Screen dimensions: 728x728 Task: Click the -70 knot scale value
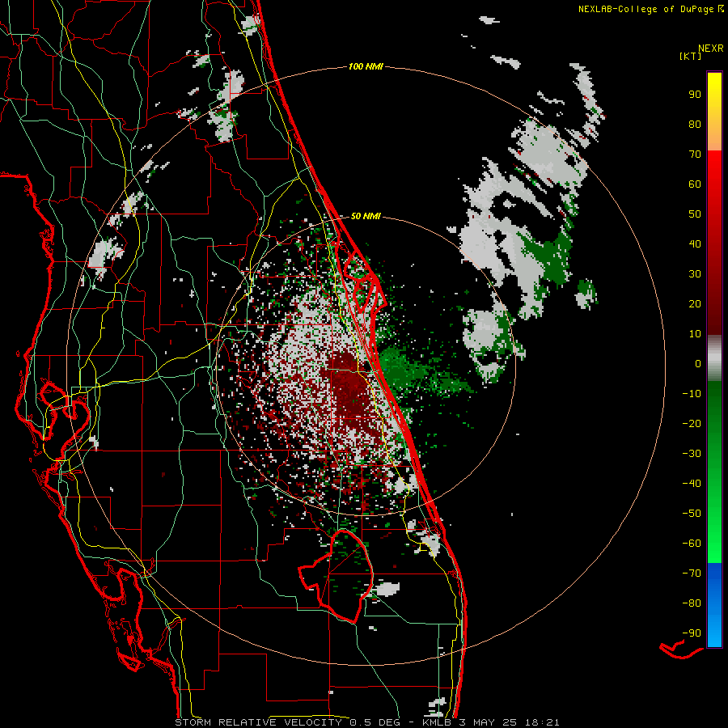[692, 574]
